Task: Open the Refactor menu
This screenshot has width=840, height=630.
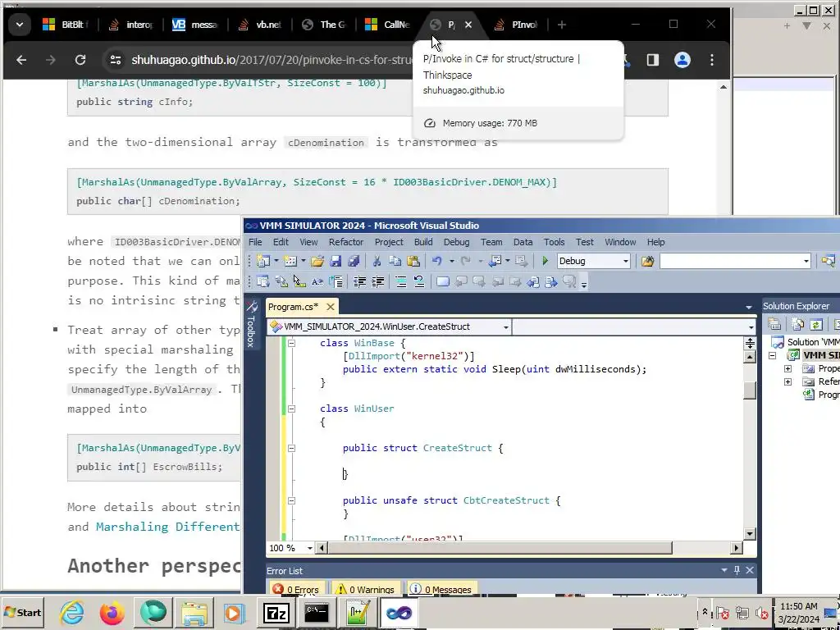Action: pyautogui.click(x=346, y=242)
